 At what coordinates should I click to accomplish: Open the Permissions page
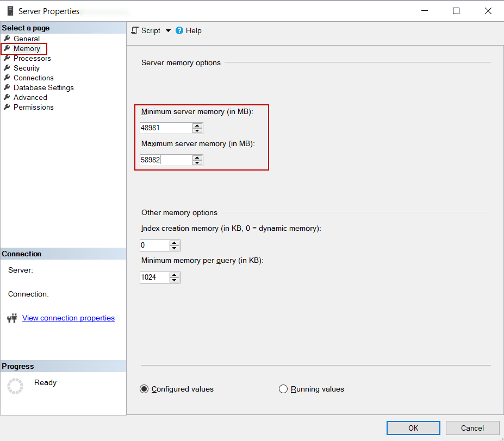33,108
